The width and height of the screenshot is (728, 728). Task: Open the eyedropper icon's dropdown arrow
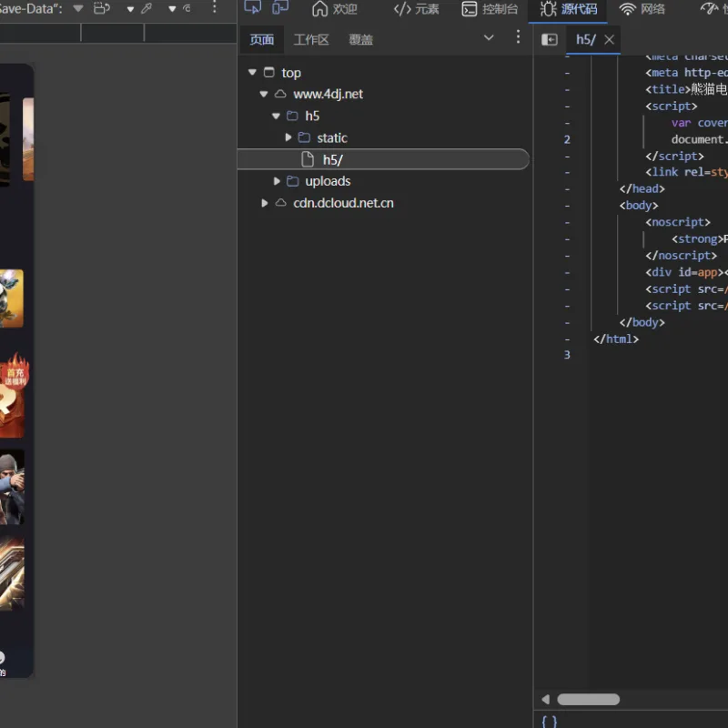click(172, 9)
